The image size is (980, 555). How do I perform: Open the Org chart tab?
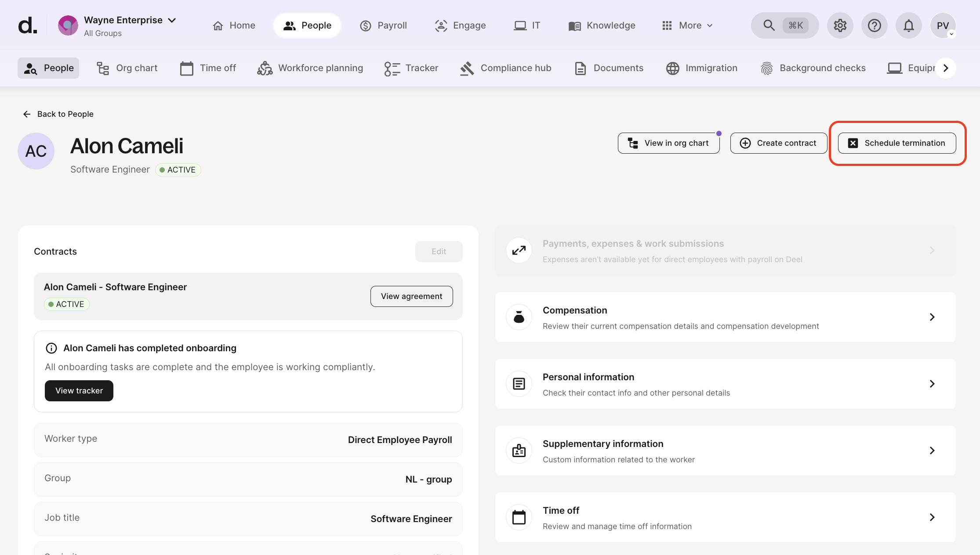(127, 68)
